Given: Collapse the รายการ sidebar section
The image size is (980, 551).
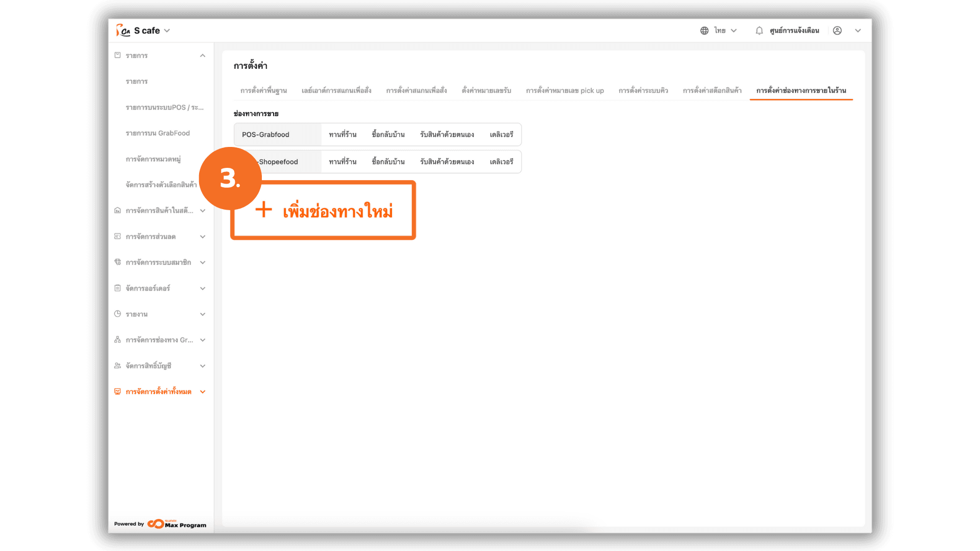Looking at the screenshot, I should (203, 56).
